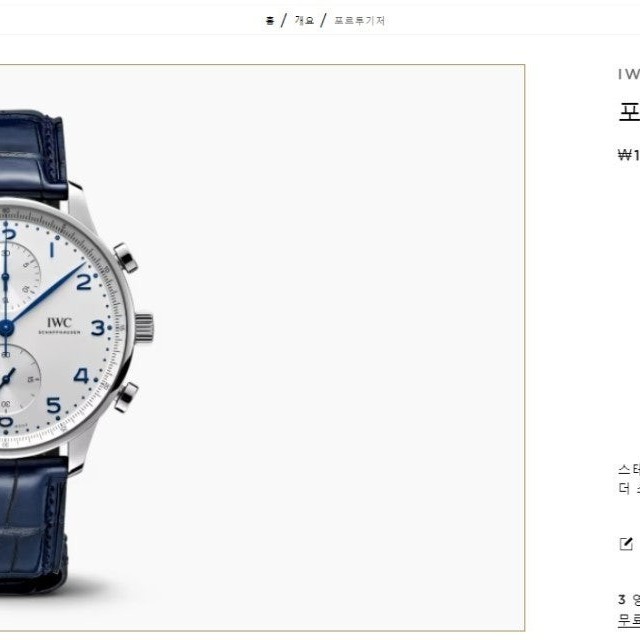Screen dimensions: 640x640
Task: Click the product title starting with 포
Action: click(x=629, y=112)
